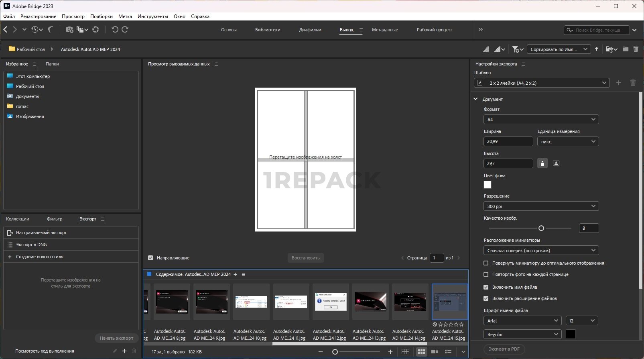644x359 pixels.
Task: Click the rotate 90° clockwise icon
Action: point(125,29)
